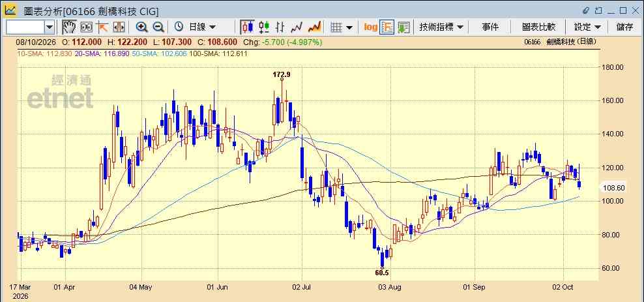This screenshot has width=644, height=302.
Task: Click the green export chart icon
Action: click(x=403, y=27)
